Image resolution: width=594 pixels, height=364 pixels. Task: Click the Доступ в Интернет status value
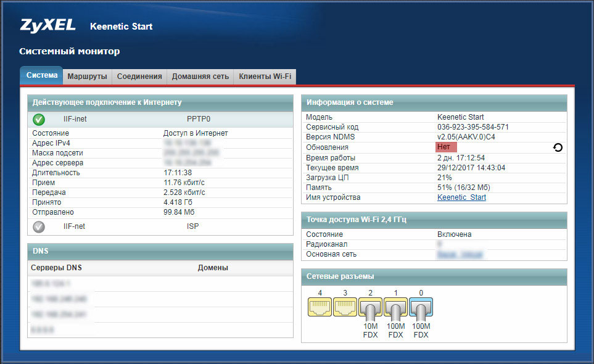(x=196, y=133)
